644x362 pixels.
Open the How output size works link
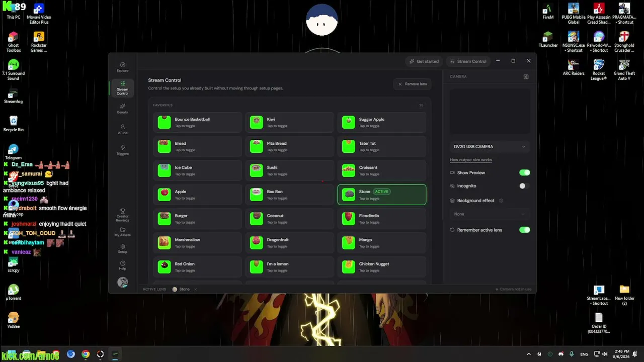tap(471, 160)
